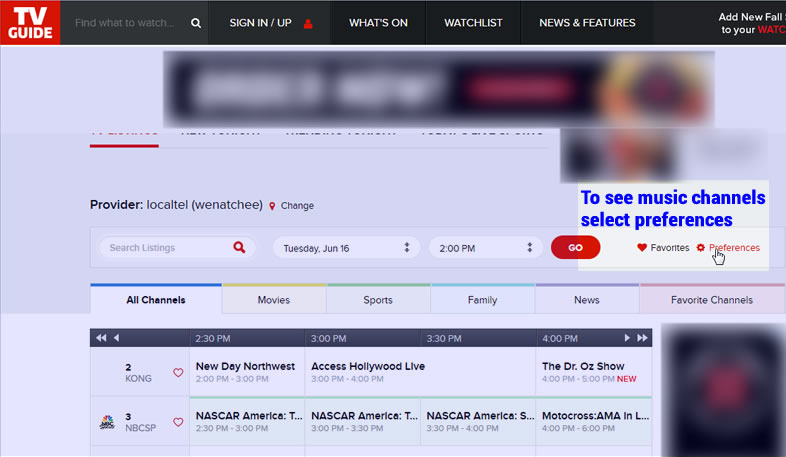Screen dimensions: 786x457
Task: Switch to the Sports tab
Action: tap(378, 300)
